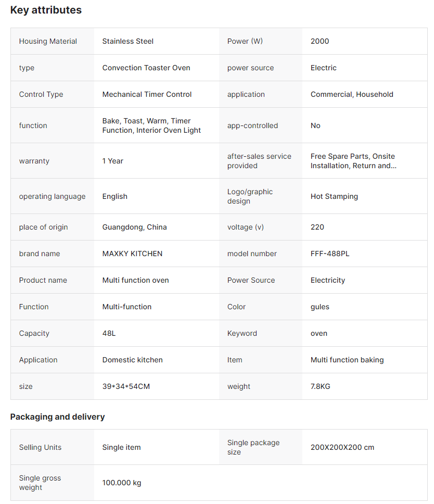Screen dimensions: 434x504
Task: Click the Hot Stamping value
Action: [334, 196]
